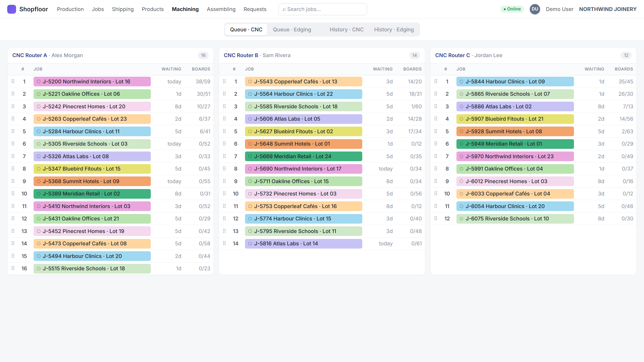Click status circle on J-5221 Oakline Offices job
Viewport: 644px width, 362px height.
coord(39,94)
